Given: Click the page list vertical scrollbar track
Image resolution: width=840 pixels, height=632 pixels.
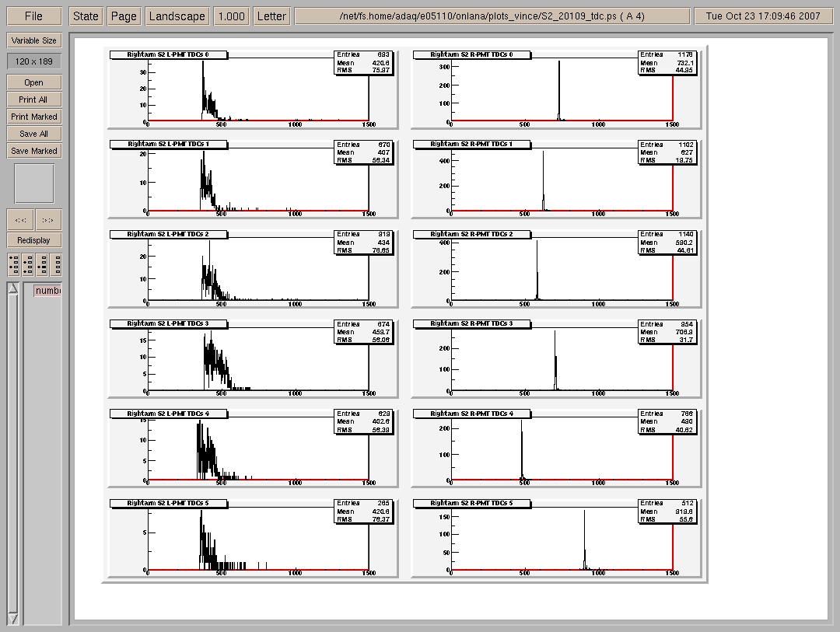Looking at the screenshot, I should (x=13, y=454).
